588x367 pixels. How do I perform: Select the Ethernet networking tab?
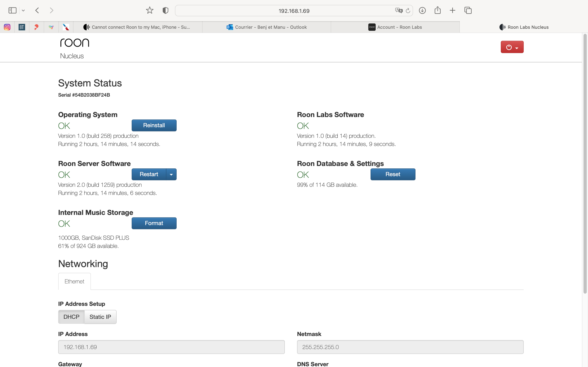click(74, 281)
